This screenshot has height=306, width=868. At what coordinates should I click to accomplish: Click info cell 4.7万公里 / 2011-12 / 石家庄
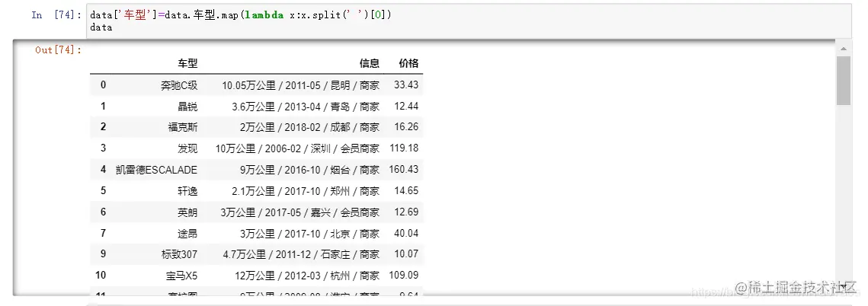pos(301,254)
